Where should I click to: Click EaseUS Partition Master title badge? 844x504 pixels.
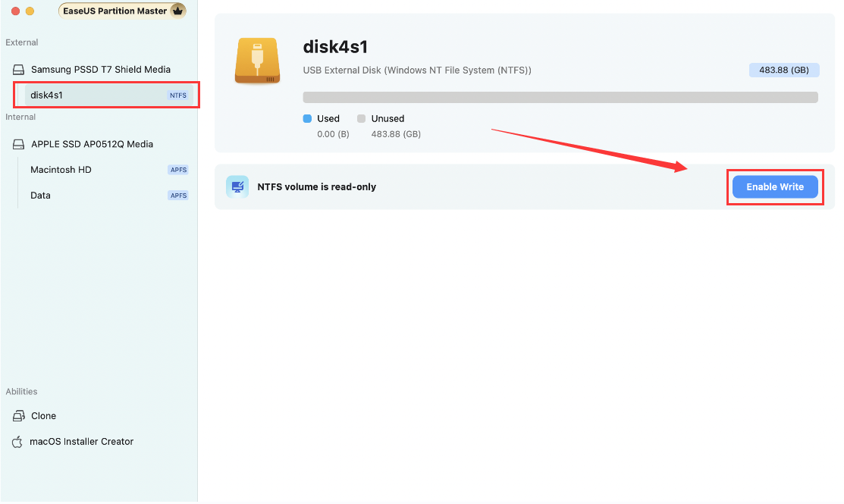click(122, 11)
